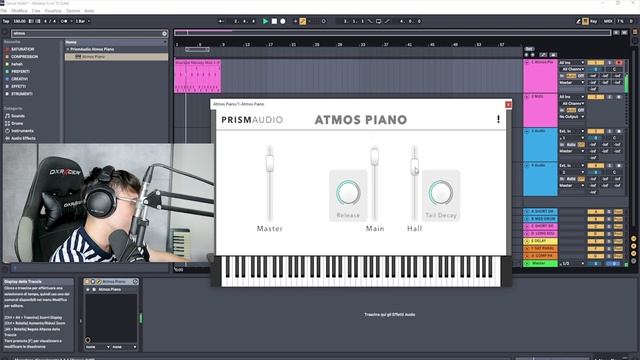Open the Ext. In dropdown on track 3 Audio

(571, 131)
